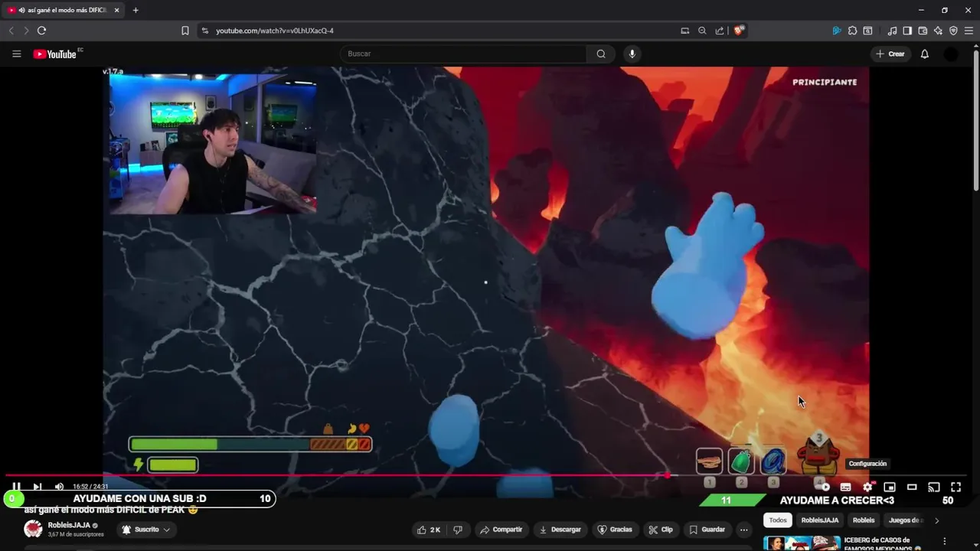Open the video Configuración gear
This screenshot has width=980, height=551.
867,487
